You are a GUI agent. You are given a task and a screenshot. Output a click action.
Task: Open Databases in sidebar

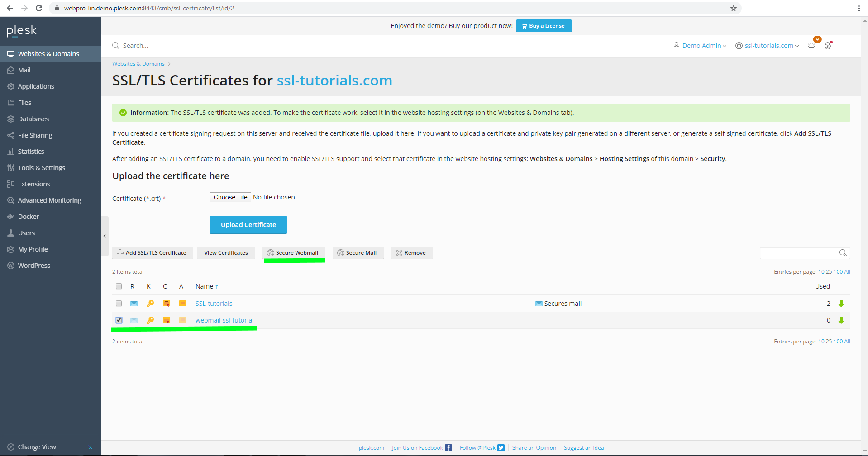[x=51, y=119]
